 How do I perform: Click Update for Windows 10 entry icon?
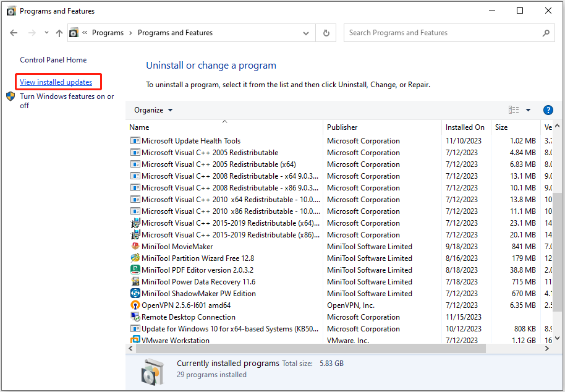tap(135, 328)
